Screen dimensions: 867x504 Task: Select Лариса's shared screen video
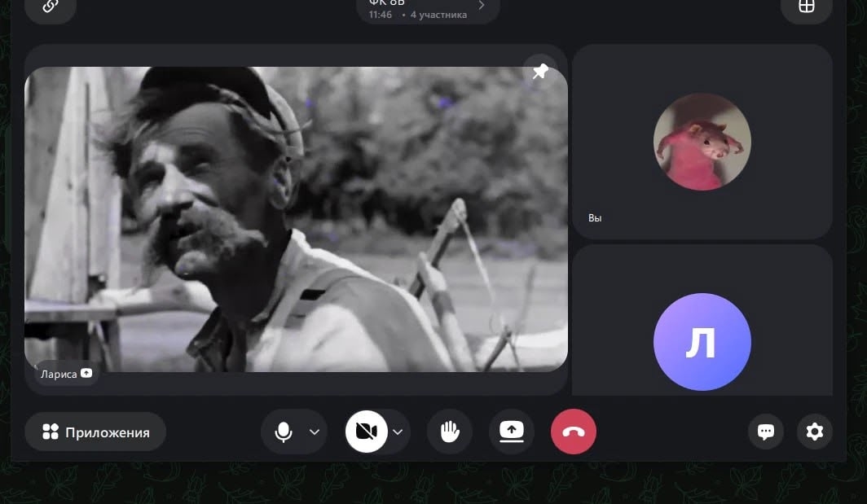[296, 220]
